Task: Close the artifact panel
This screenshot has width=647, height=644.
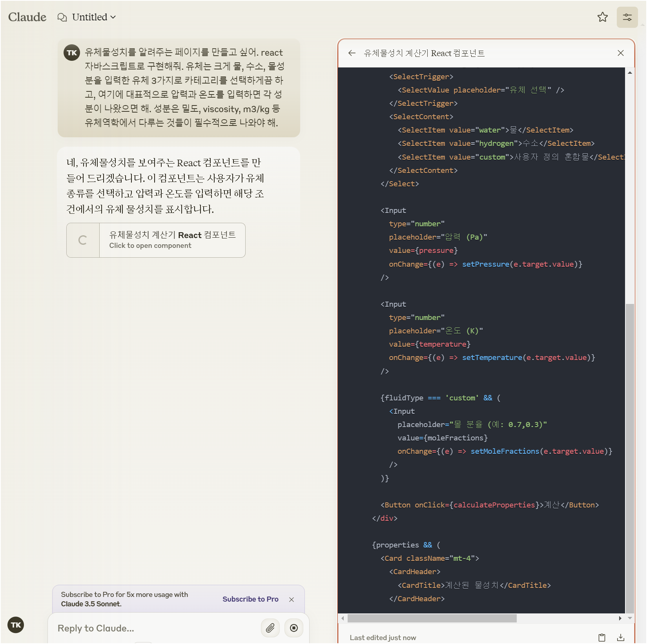Action: point(620,53)
